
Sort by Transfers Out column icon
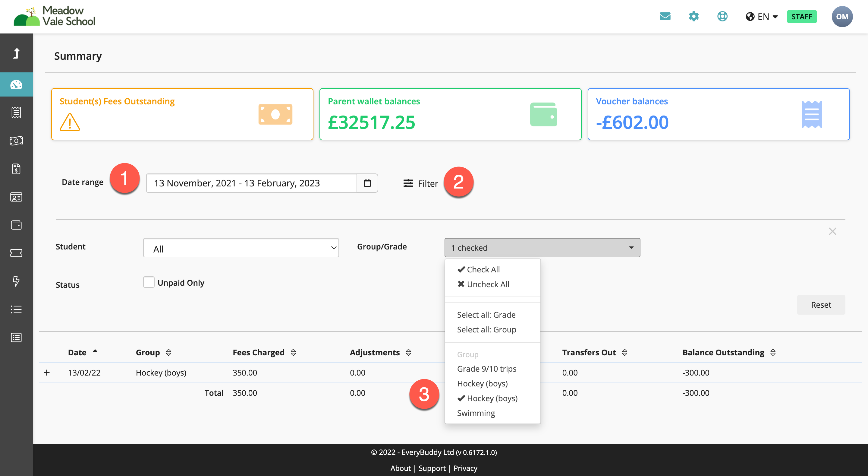[x=624, y=353]
